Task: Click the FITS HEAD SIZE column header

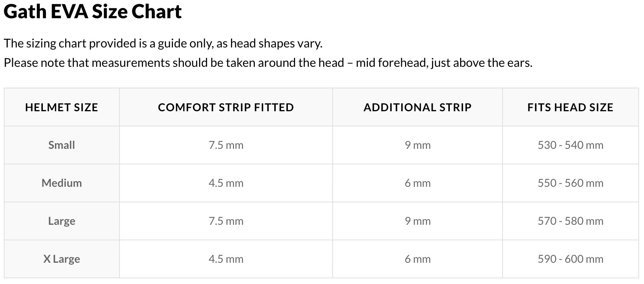Action: 570,107
